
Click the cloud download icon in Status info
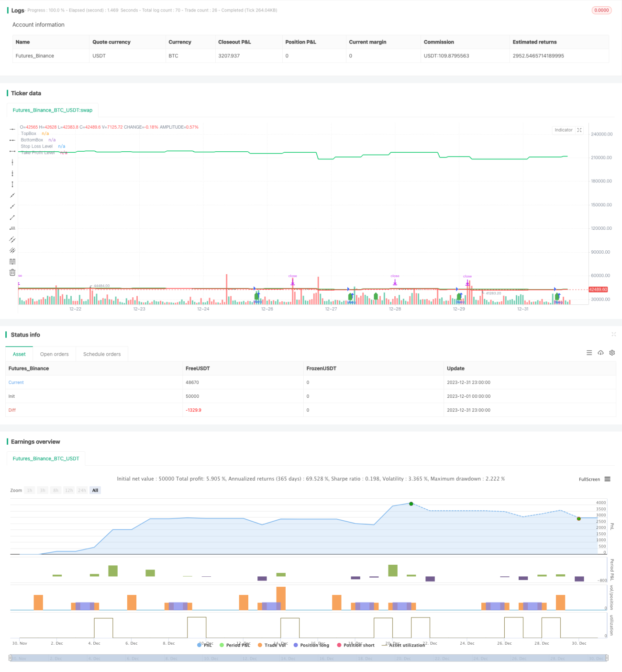pos(600,353)
